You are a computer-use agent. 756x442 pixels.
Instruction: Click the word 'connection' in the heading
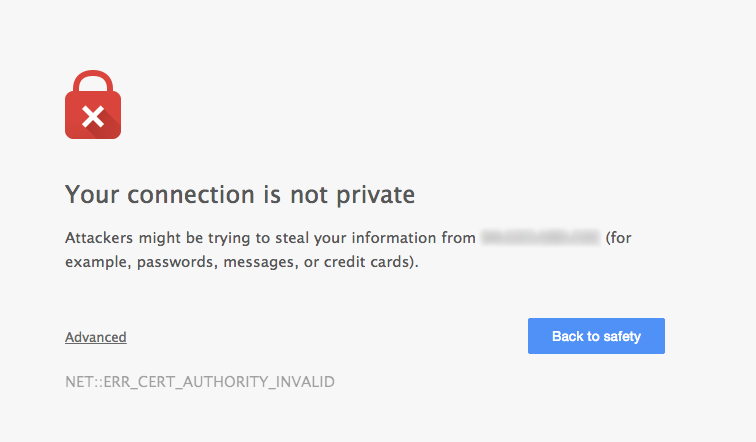[190, 195]
